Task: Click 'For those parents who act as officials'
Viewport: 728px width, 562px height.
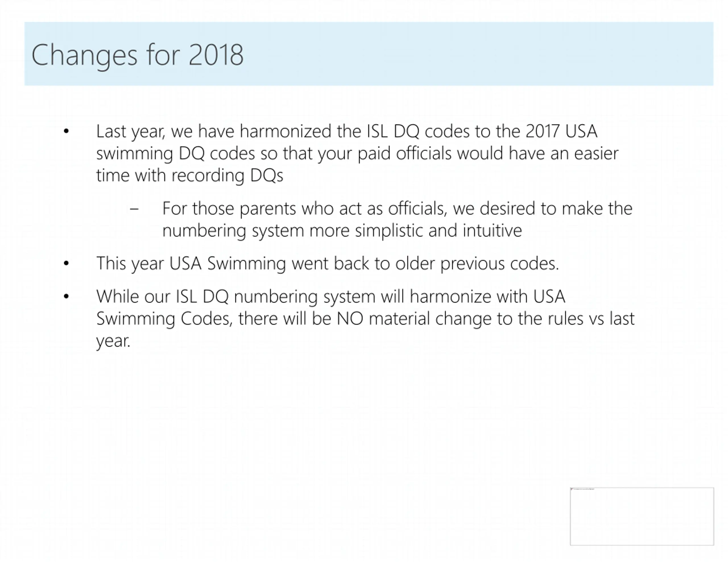Action: tap(304, 209)
